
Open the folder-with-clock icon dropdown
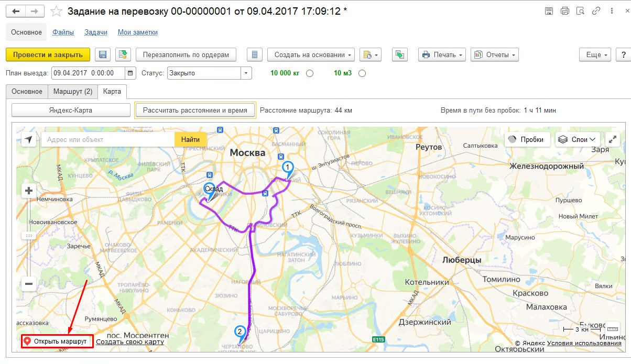(x=370, y=54)
